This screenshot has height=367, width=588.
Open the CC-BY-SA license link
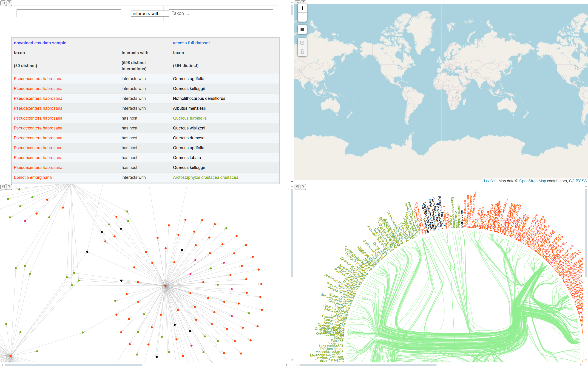coord(578,181)
